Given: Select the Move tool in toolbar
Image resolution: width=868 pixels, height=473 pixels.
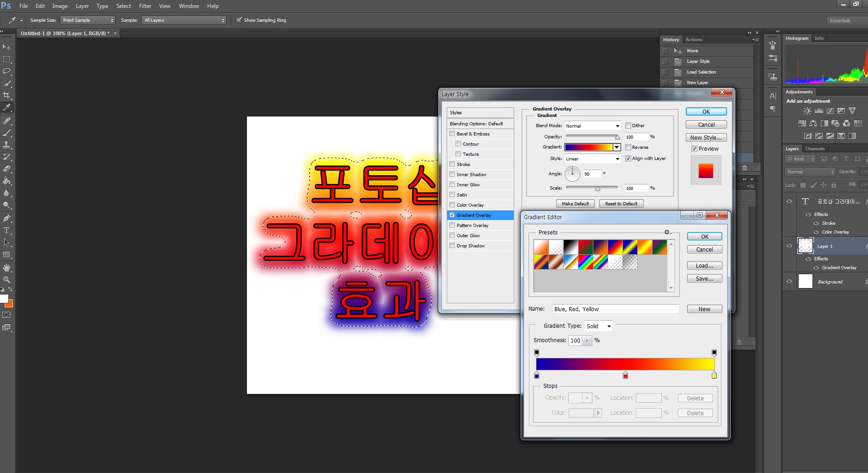Looking at the screenshot, I should [6, 47].
